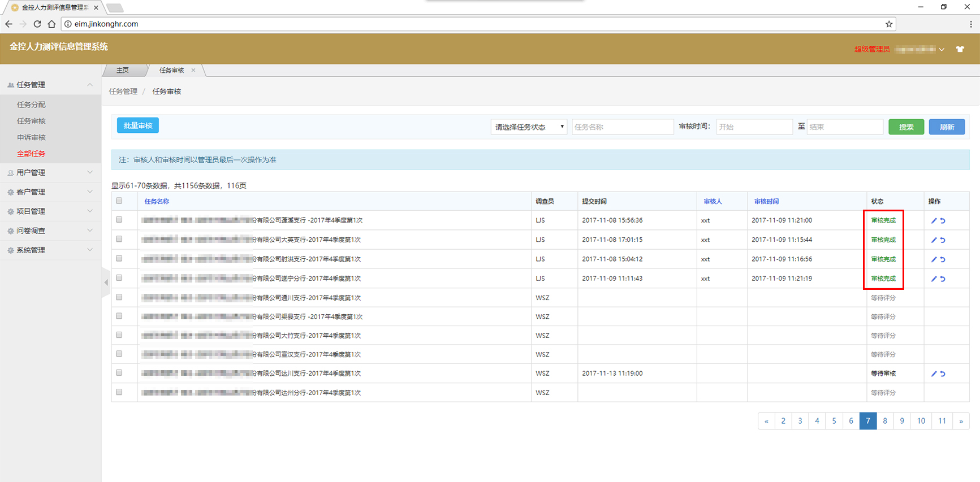Screen dimensions: 980x482
Task: Switch to the 主页 tab
Action: [123, 71]
